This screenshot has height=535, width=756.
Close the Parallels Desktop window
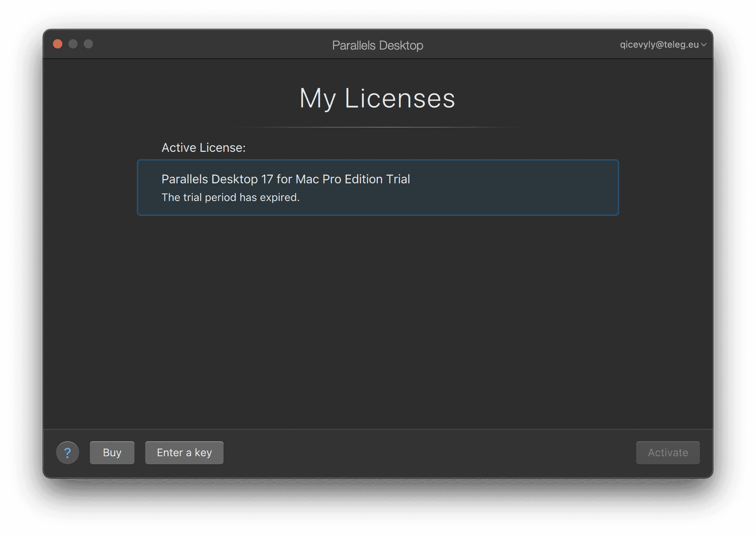point(58,44)
